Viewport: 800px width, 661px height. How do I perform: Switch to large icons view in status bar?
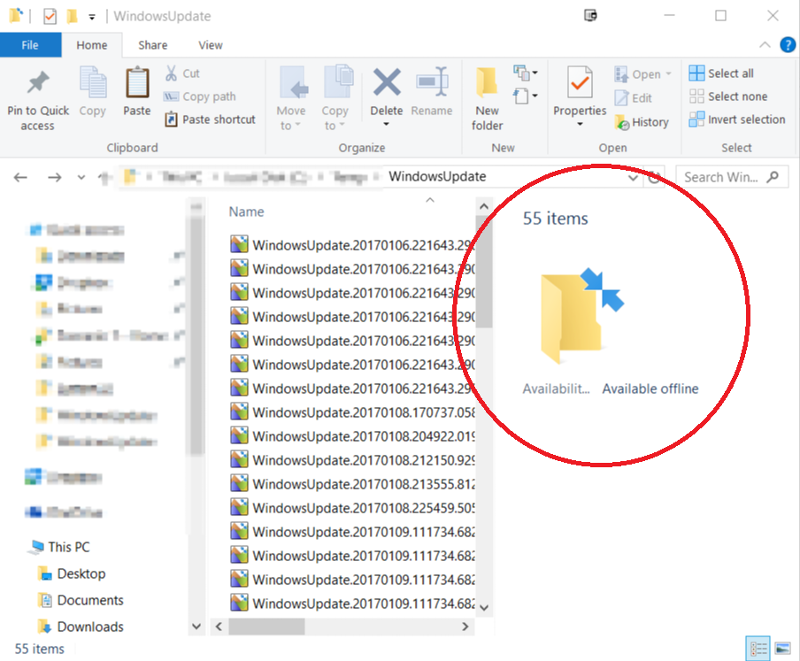[782, 648]
